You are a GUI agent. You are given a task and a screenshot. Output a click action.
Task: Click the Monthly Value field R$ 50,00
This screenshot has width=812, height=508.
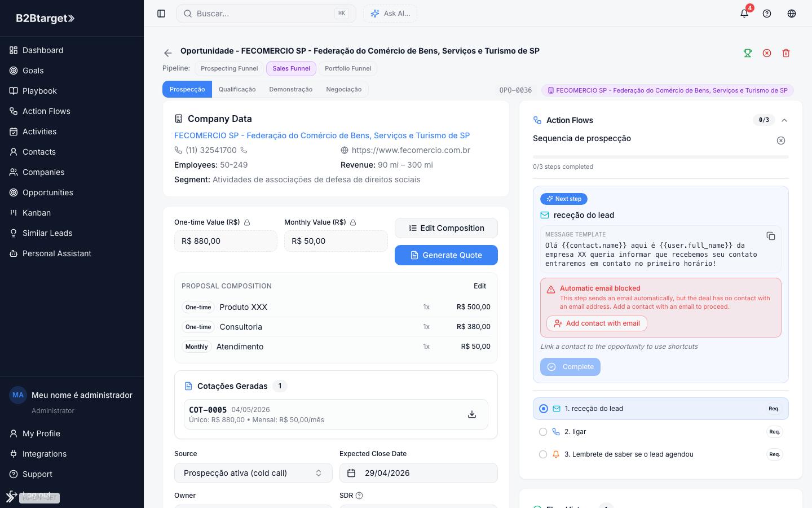point(336,241)
